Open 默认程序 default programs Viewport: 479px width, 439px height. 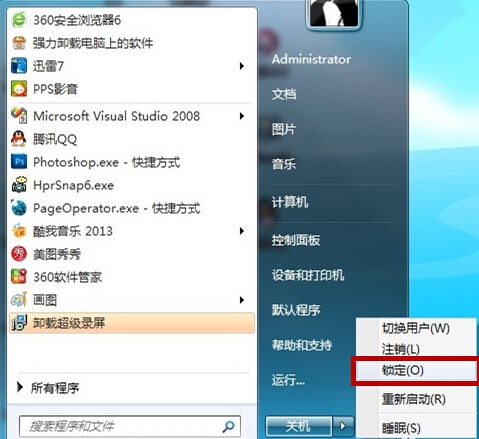pyautogui.click(x=296, y=310)
